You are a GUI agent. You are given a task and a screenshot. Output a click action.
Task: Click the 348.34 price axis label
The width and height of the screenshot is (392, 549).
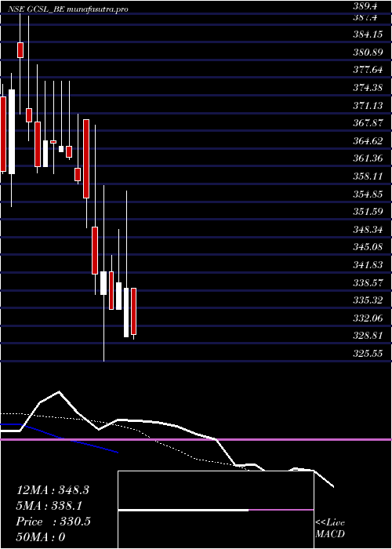click(367, 229)
